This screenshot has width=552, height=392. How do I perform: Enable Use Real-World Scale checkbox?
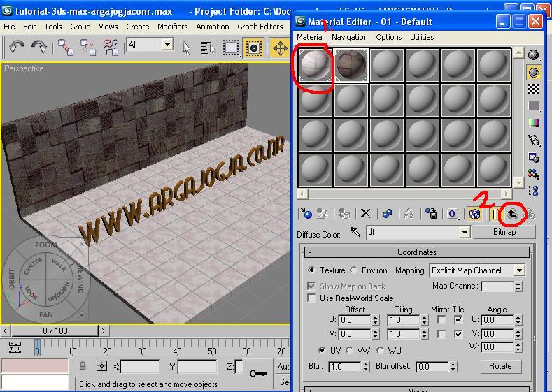(x=311, y=298)
